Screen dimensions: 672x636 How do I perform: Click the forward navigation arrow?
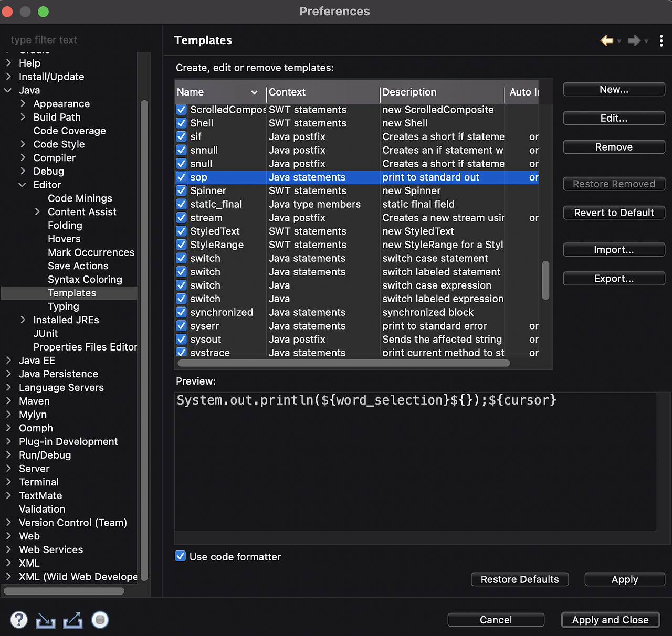pos(634,40)
